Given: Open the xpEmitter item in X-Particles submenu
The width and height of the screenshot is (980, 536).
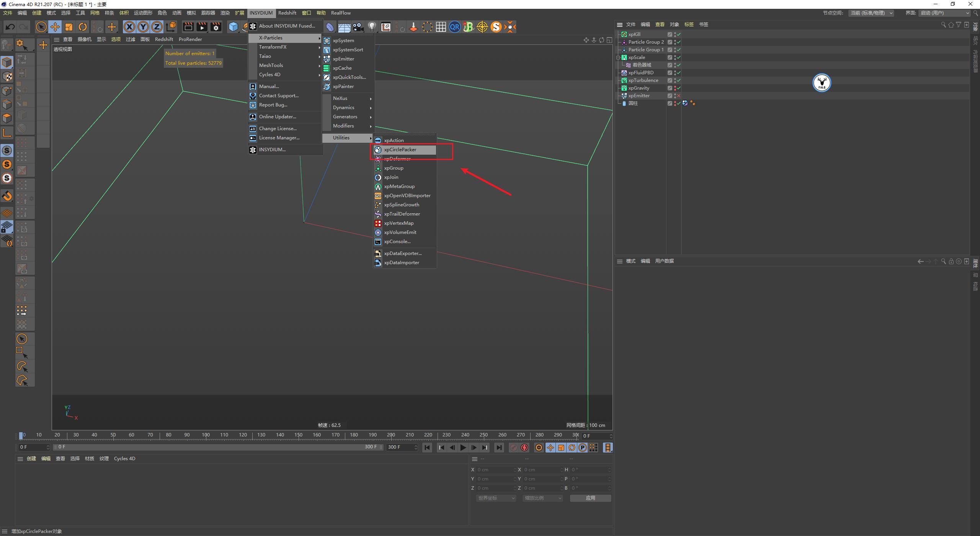Looking at the screenshot, I should pos(344,59).
